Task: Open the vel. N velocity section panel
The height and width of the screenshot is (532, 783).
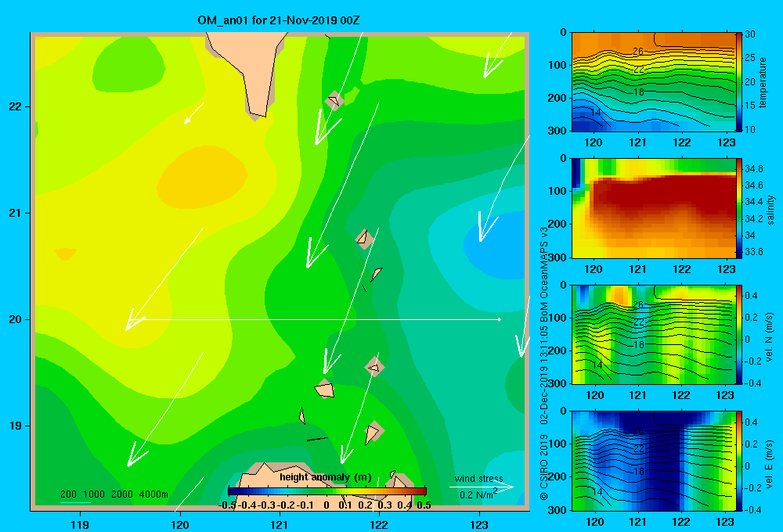Action: [x=653, y=334]
